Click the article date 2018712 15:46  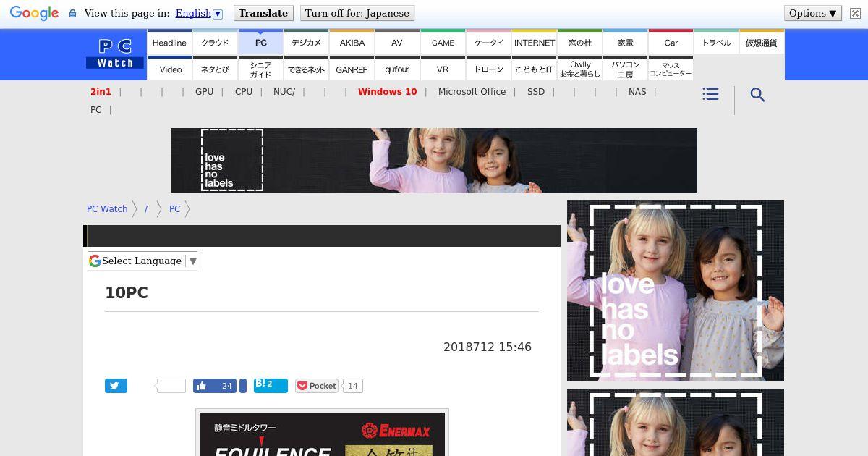[x=488, y=347]
